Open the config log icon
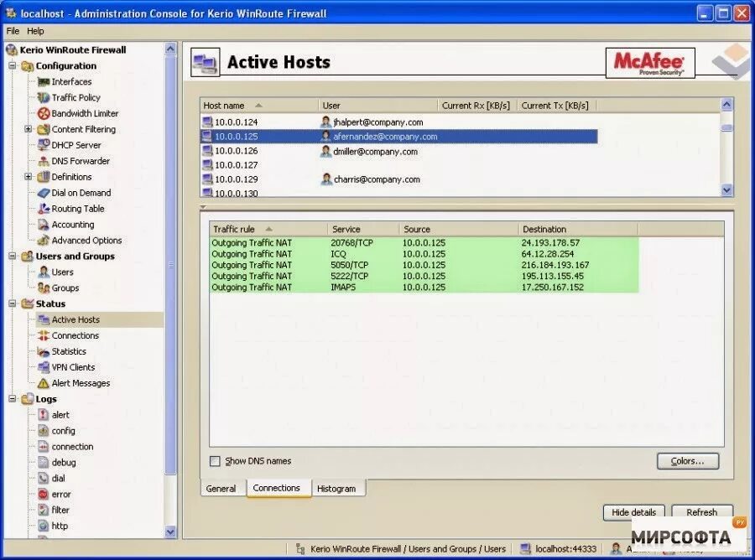The width and height of the screenshot is (755, 560). coord(44,431)
